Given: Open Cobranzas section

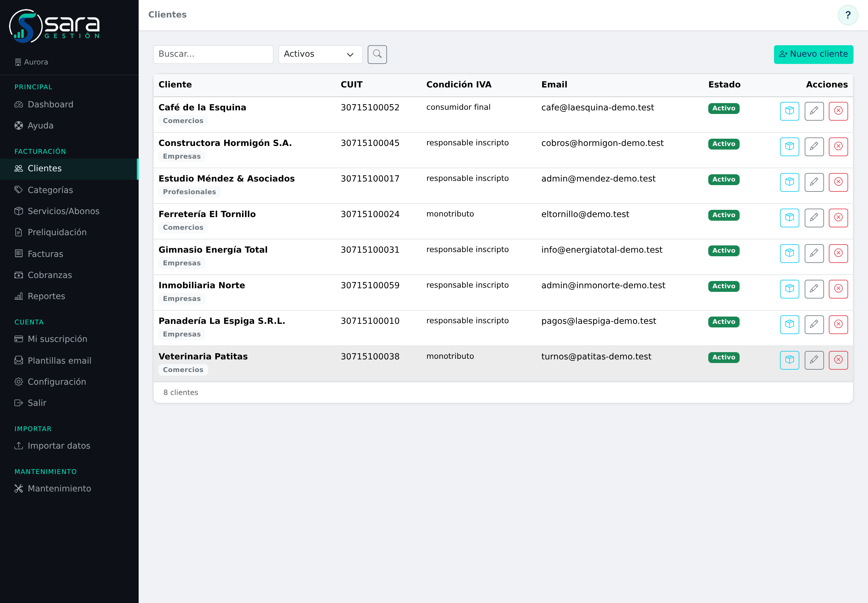Looking at the screenshot, I should coord(69,275).
